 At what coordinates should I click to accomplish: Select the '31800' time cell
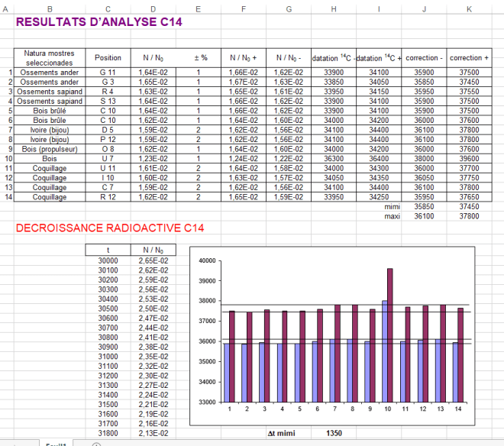[x=108, y=433]
